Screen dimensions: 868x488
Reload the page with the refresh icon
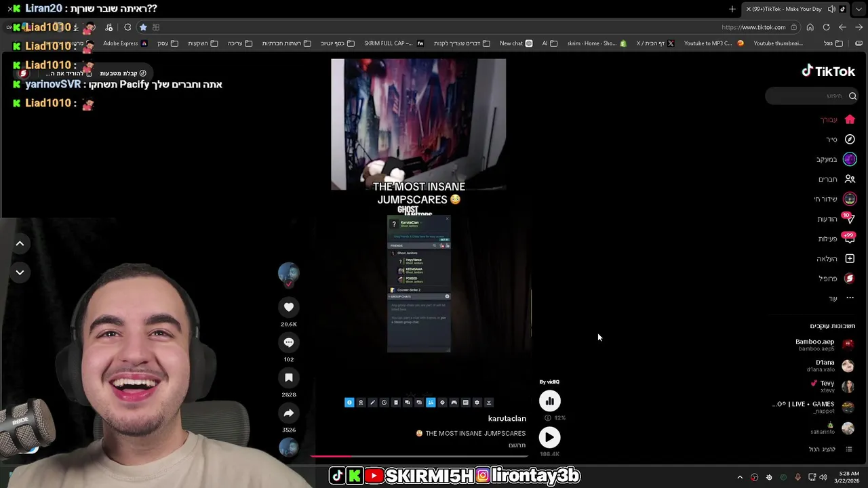(x=826, y=27)
